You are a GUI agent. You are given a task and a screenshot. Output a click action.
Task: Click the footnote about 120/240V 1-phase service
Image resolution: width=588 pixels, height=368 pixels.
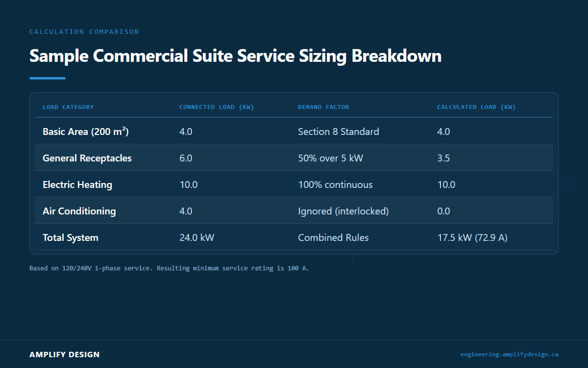(x=169, y=268)
